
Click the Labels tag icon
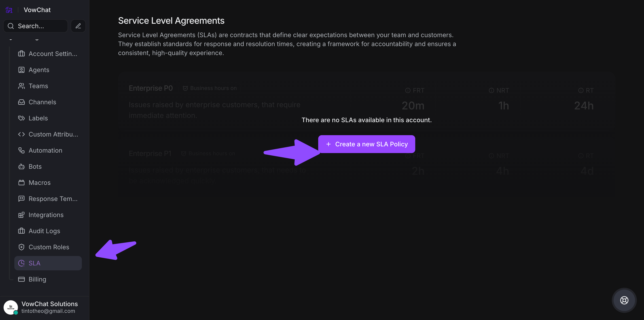point(21,118)
